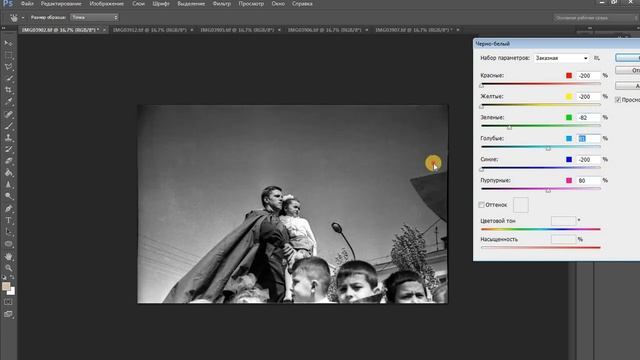The image size is (640, 360).
Task: Change screen mode via toolbox icon
Action: [8, 314]
